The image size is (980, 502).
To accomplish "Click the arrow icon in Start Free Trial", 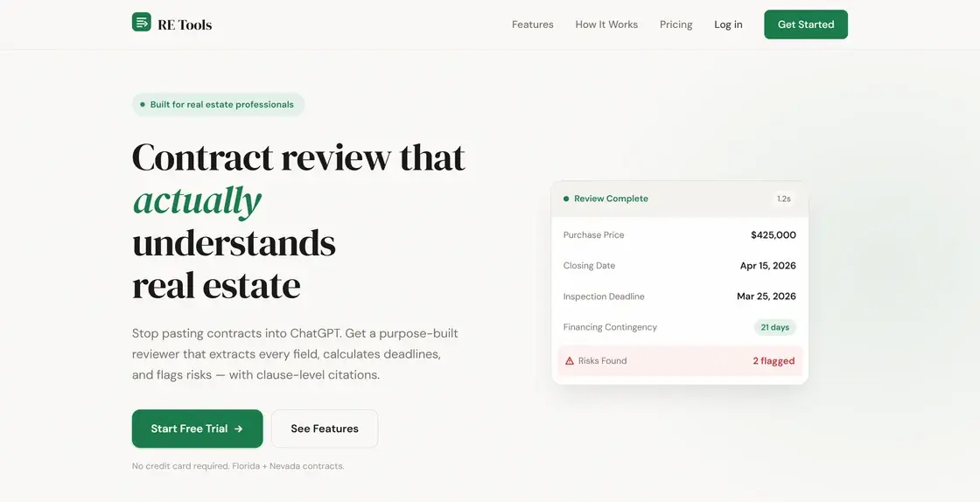I will 238,429.
